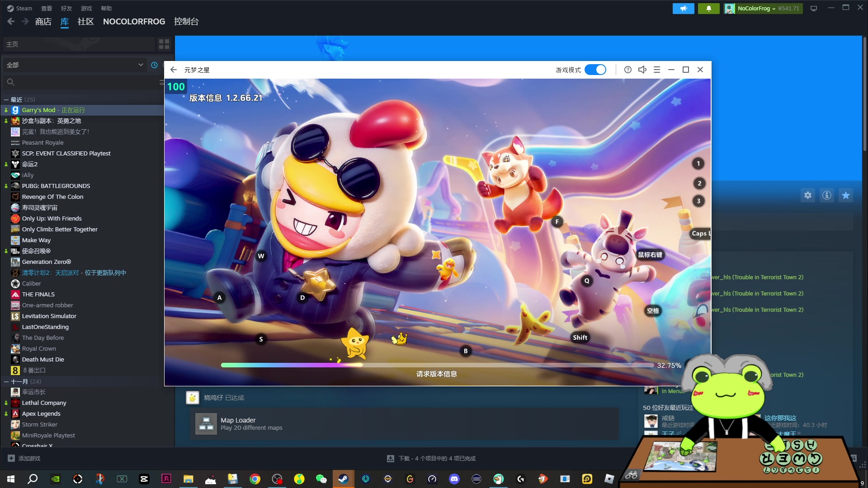Click Steam Big Picture monitor icon
The width and height of the screenshot is (868, 488).
pyautogui.click(x=814, y=8)
